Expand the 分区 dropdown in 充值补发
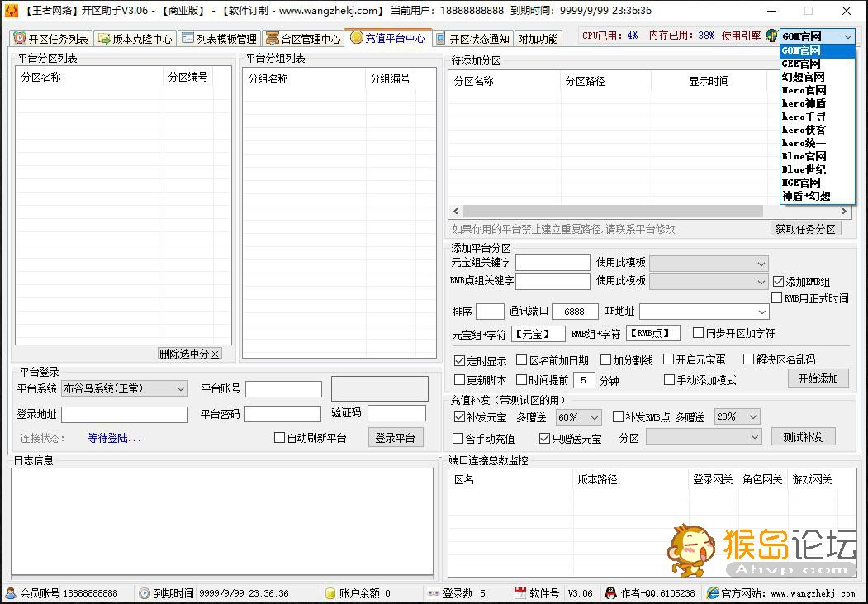The width and height of the screenshot is (868, 604). (x=704, y=437)
